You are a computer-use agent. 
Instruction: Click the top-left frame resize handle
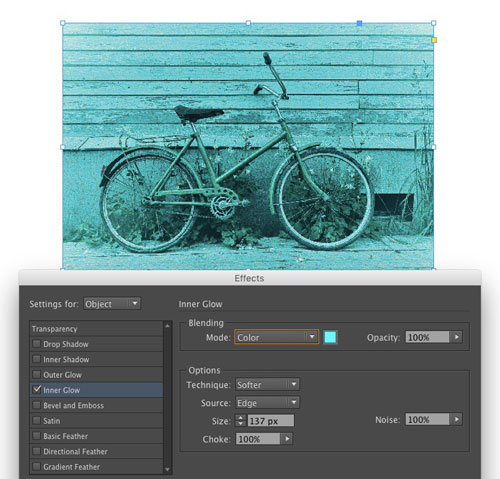(63, 23)
